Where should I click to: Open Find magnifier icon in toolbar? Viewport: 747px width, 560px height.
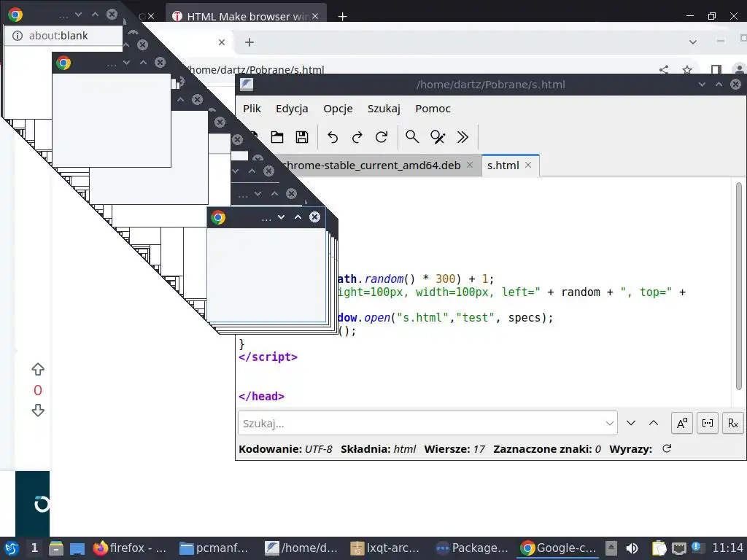[x=412, y=137]
